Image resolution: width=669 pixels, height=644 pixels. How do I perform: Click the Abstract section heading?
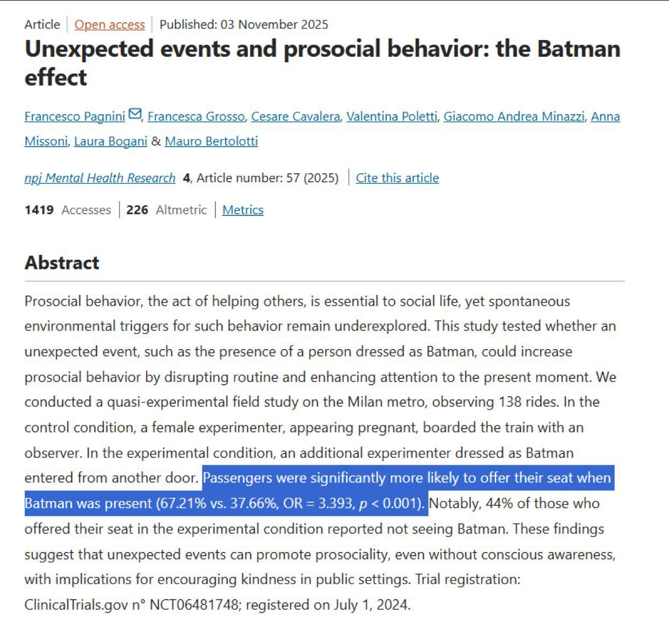(62, 263)
